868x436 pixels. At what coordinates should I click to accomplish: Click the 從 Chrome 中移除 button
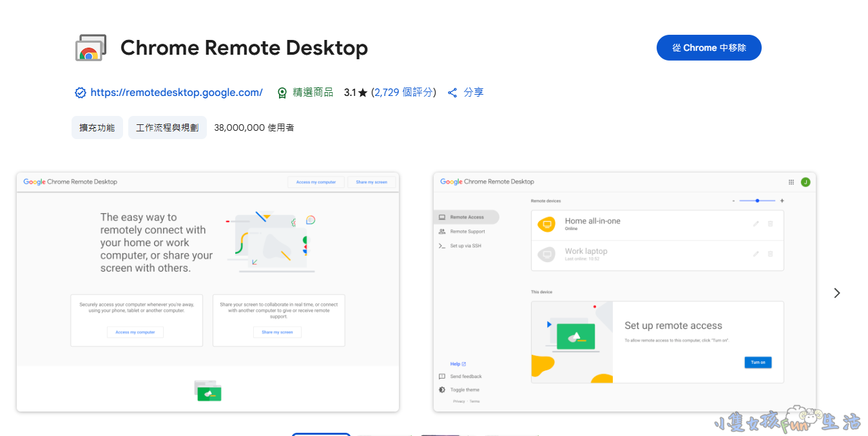[x=708, y=48]
